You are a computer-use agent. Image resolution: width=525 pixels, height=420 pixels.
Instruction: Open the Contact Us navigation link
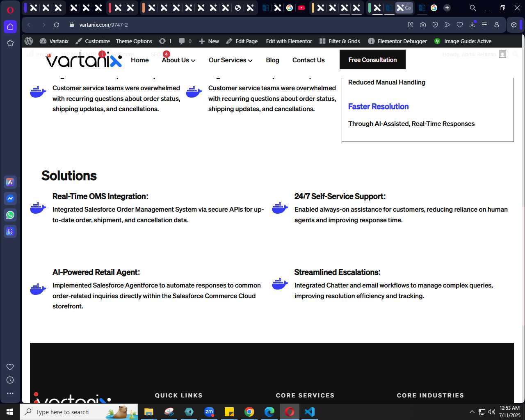point(308,60)
